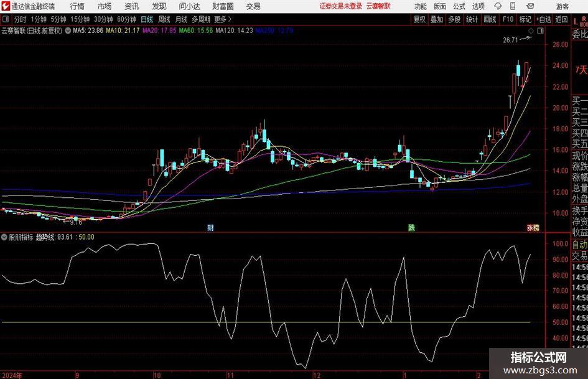Expand the 更多 periods list
The width and height of the screenshot is (588, 379).
click(x=223, y=19)
